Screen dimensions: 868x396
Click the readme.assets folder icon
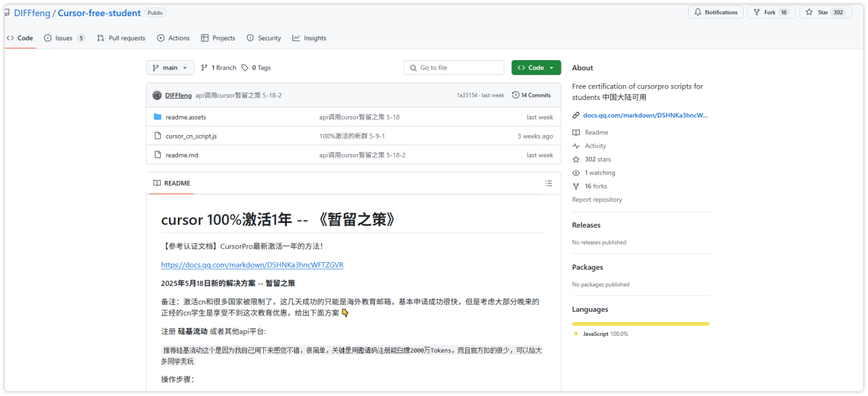pyautogui.click(x=158, y=117)
